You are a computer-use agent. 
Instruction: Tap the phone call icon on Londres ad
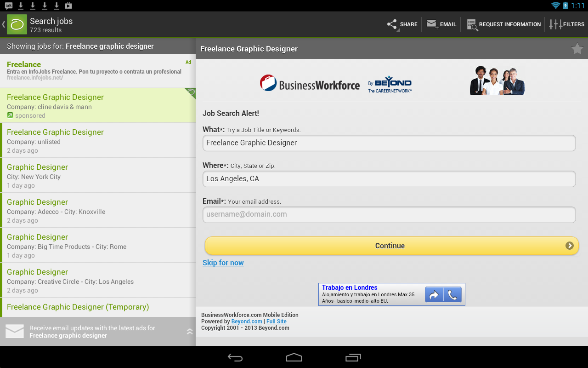pos(452,295)
